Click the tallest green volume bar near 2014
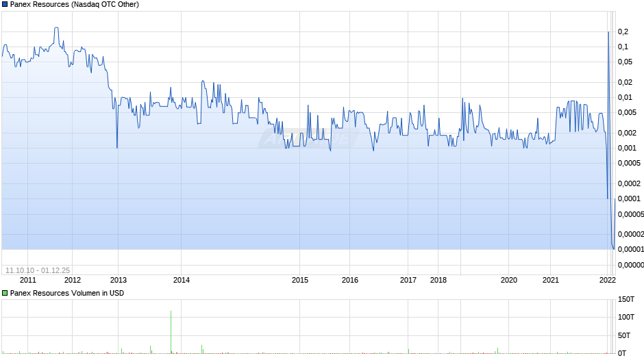The image size is (644, 360). 171,332
